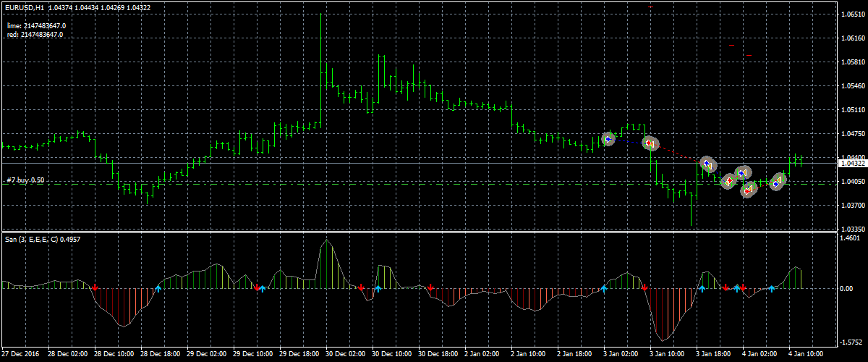868x362 pixels.
Task: Click the first blue up arrow in the San indicator
Action: pyautogui.click(x=158, y=289)
